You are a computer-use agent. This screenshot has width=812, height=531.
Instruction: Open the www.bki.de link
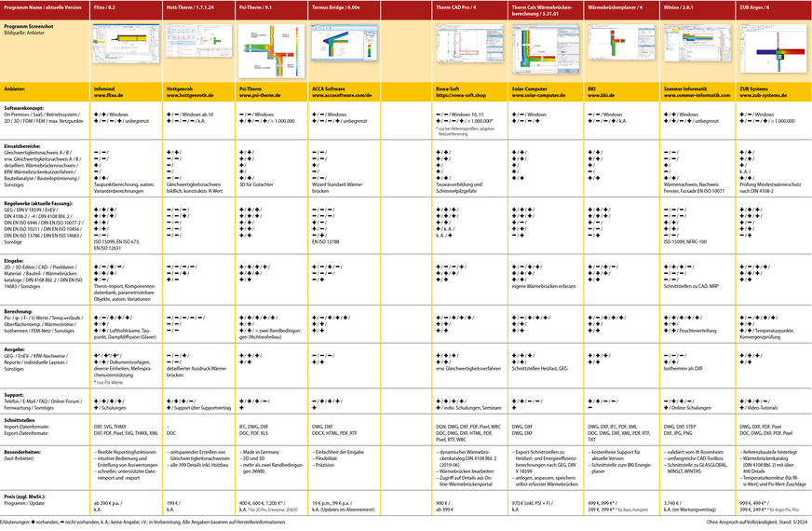[601, 95]
